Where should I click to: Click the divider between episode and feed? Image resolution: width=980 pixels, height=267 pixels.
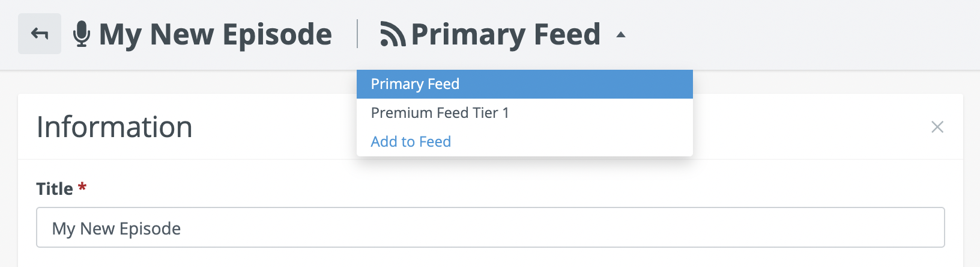pos(357,34)
